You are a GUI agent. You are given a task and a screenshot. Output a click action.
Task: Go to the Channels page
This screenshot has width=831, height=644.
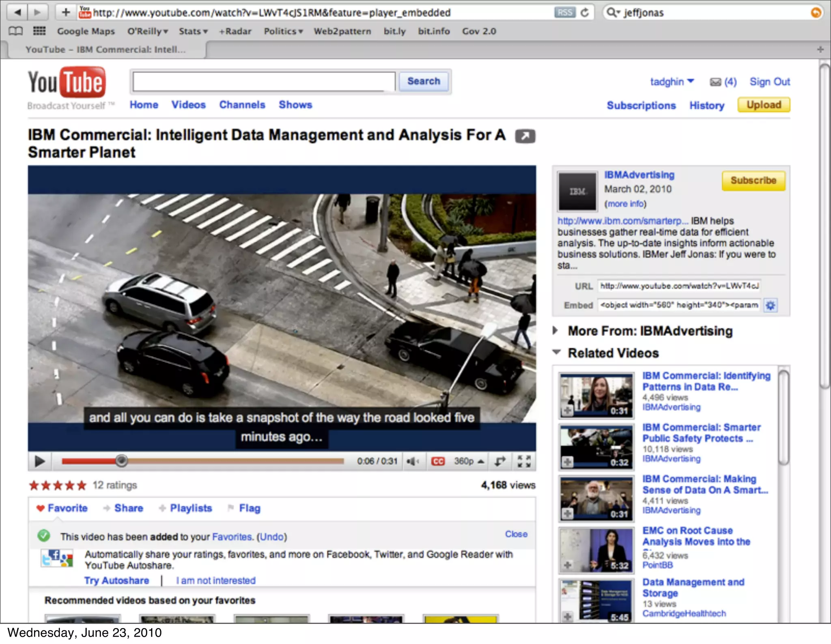tap(242, 105)
